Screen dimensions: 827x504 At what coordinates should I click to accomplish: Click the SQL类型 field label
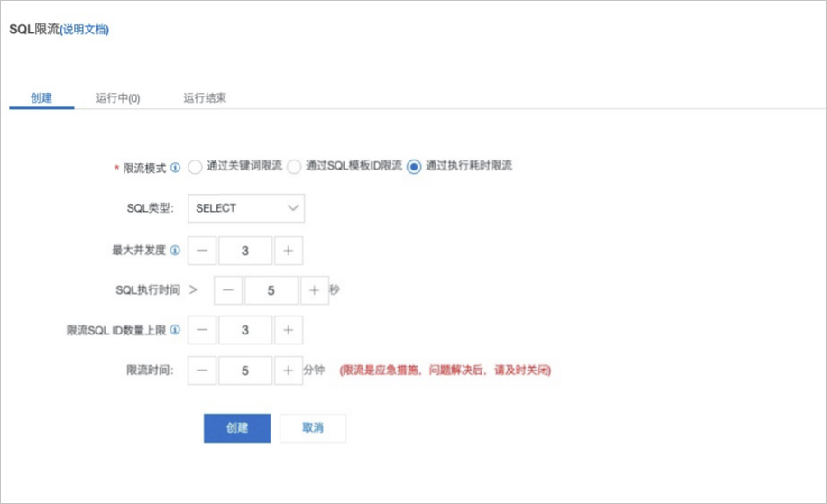[151, 208]
